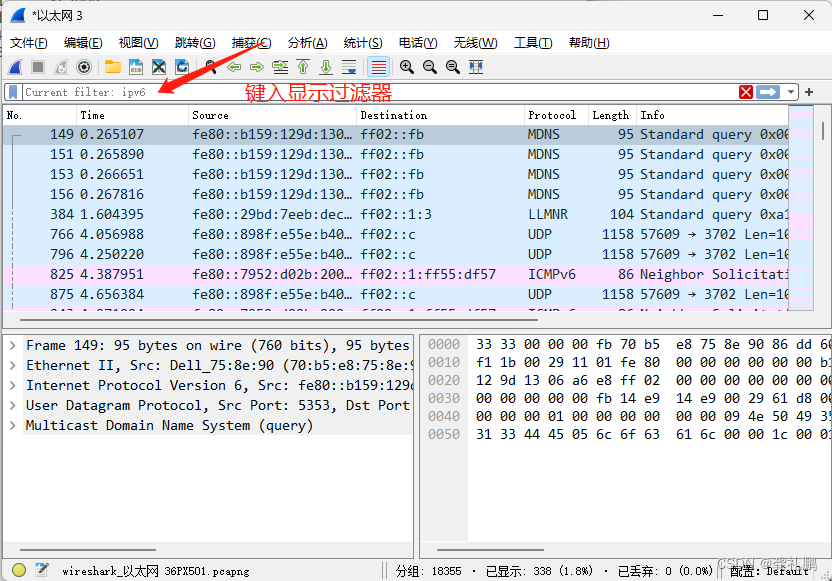This screenshot has height=581, width=832.
Task: Expand Internet Protocol Version 6 details
Action: coord(12,385)
